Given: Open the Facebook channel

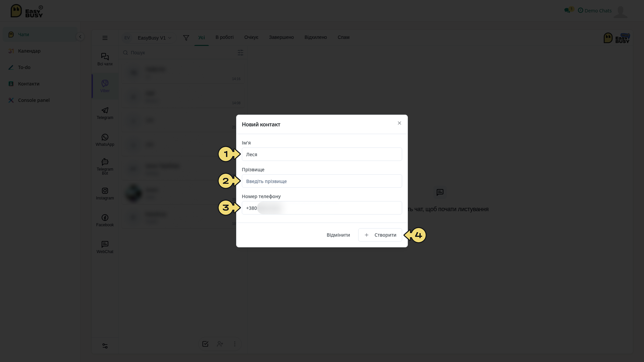Looking at the screenshot, I should tap(105, 220).
